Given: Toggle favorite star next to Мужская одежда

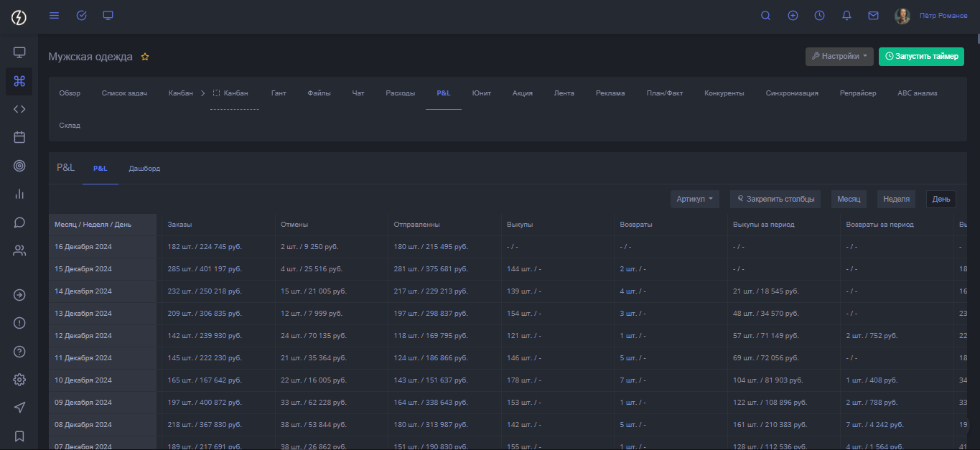Looking at the screenshot, I should 145,57.
